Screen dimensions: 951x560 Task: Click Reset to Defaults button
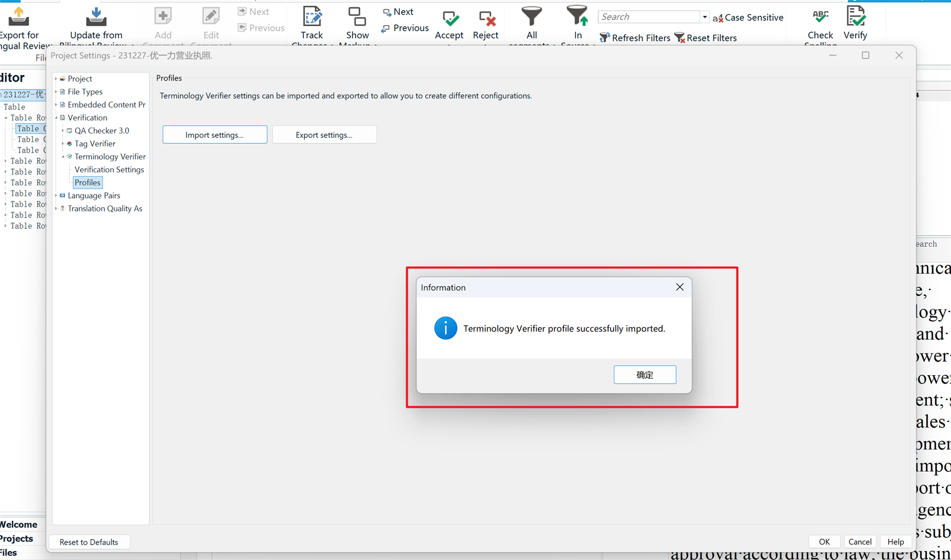(x=89, y=542)
